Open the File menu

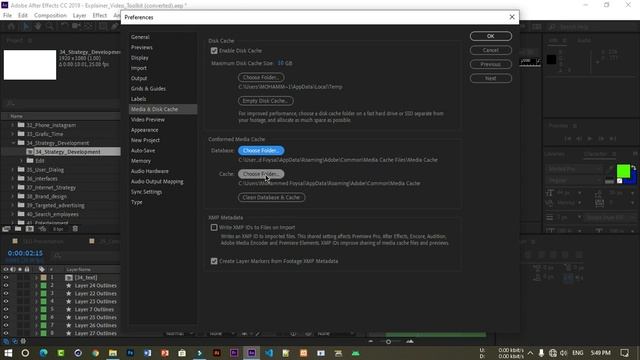pos(7,16)
